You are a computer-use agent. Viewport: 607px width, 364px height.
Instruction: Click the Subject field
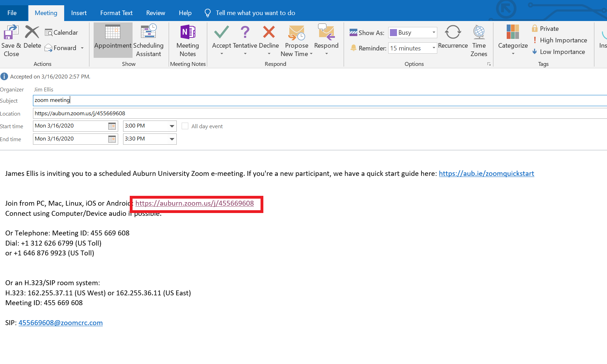click(x=320, y=101)
